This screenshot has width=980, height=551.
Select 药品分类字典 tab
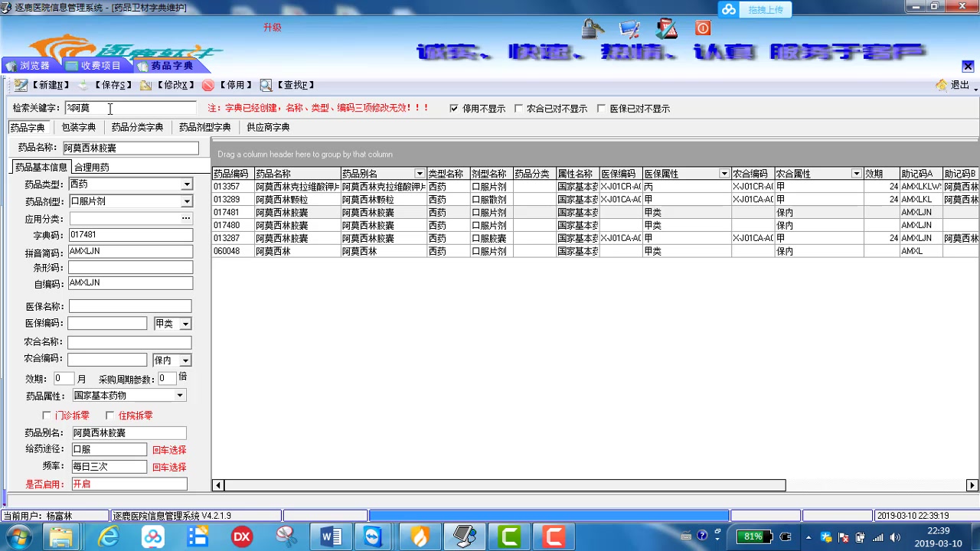point(137,128)
